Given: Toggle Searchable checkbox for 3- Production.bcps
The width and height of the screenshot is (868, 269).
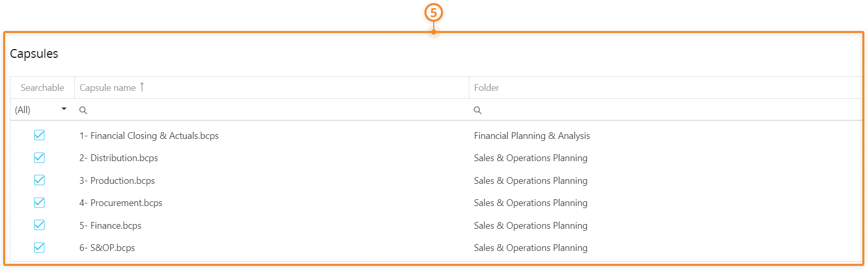Looking at the screenshot, I should pyautogui.click(x=39, y=180).
